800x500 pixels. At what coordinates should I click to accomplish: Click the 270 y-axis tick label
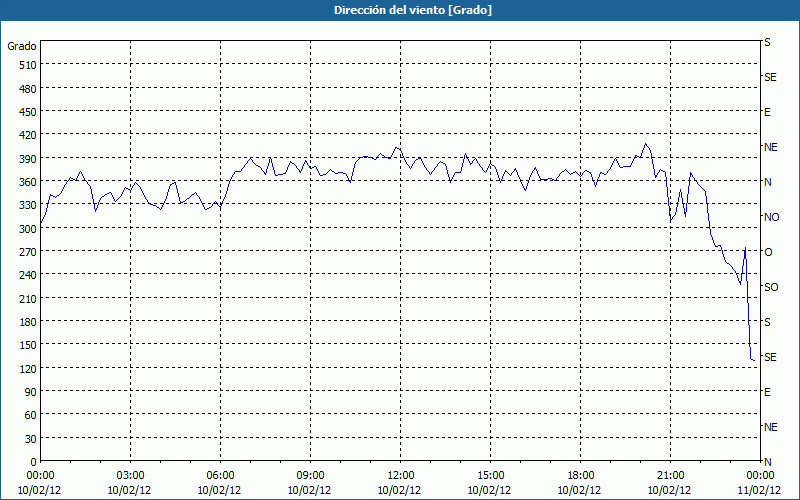click(x=28, y=252)
